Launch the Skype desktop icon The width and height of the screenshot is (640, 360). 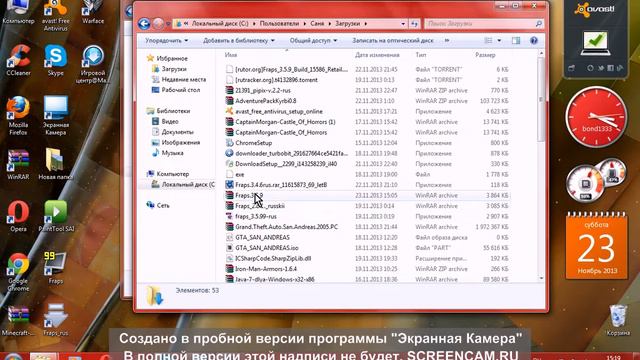click(x=56, y=60)
